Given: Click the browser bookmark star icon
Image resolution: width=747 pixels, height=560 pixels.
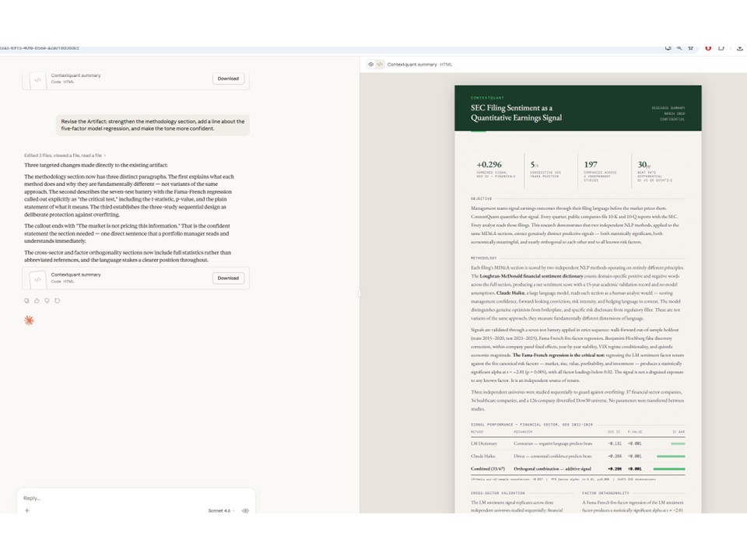Looking at the screenshot, I should pyautogui.click(x=692, y=47).
